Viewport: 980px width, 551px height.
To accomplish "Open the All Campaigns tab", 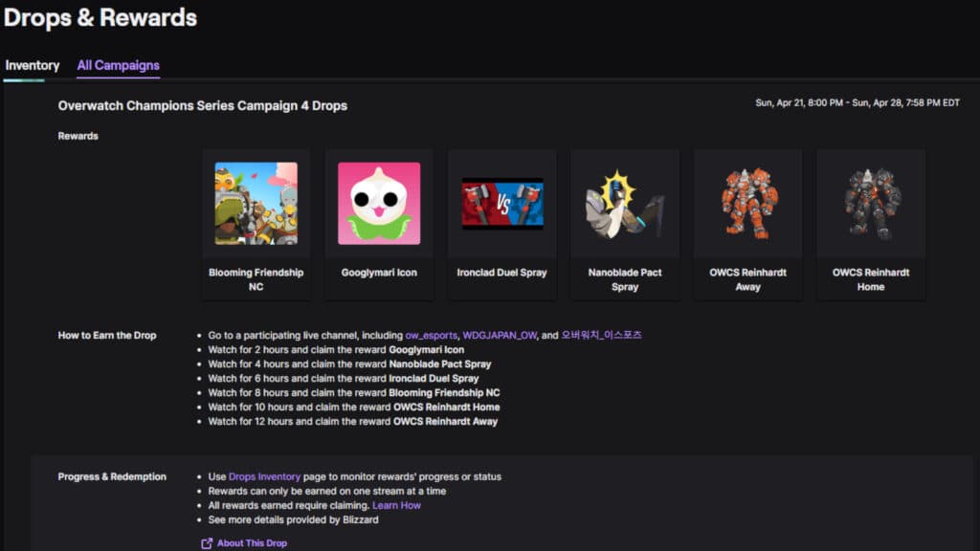I will point(118,66).
